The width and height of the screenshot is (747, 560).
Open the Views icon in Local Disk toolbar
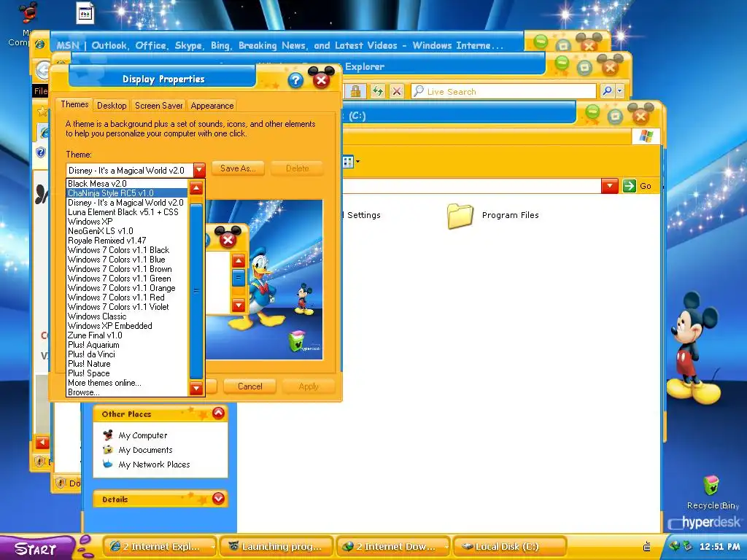(351, 162)
